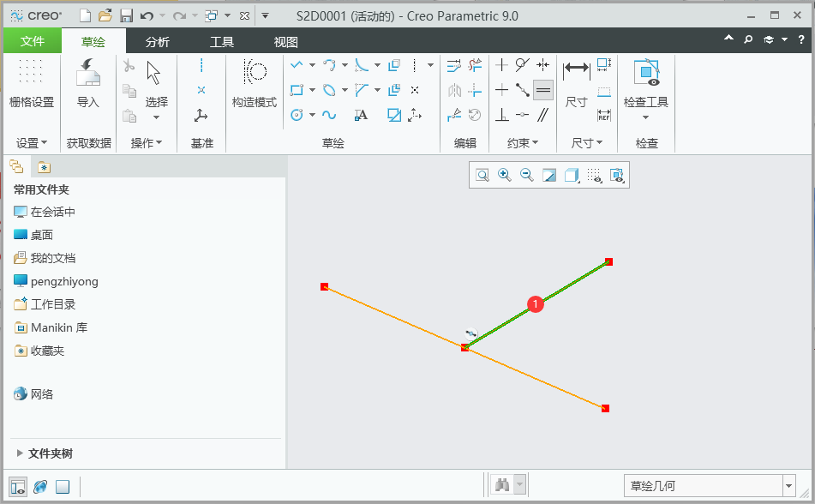The width and height of the screenshot is (815, 504).
Task: Click the Reference dimension REF icon
Action: click(604, 115)
